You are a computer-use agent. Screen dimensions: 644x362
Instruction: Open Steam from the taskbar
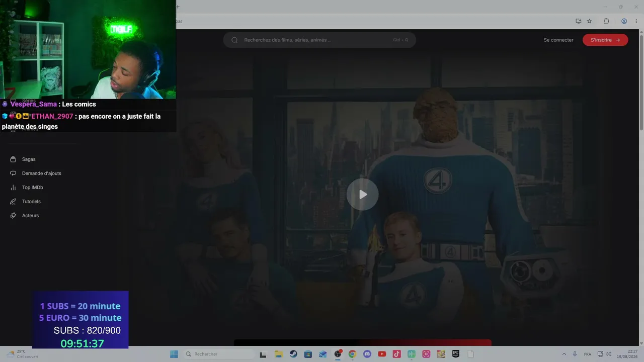(x=293, y=354)
